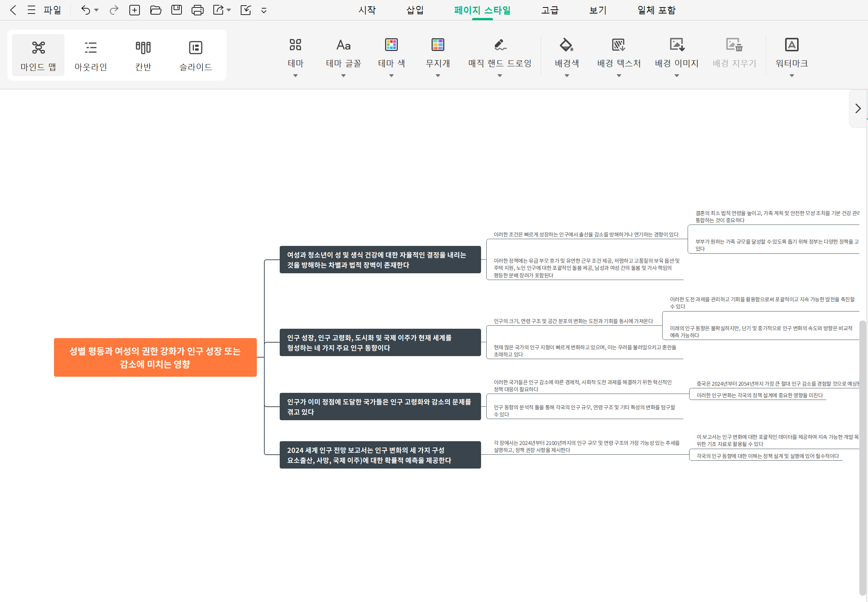The width and height of the screenshot is (868, 602).
Task: Expand the 테마 글꼴 dropdown arrow
Action: (x=343, y=76)
